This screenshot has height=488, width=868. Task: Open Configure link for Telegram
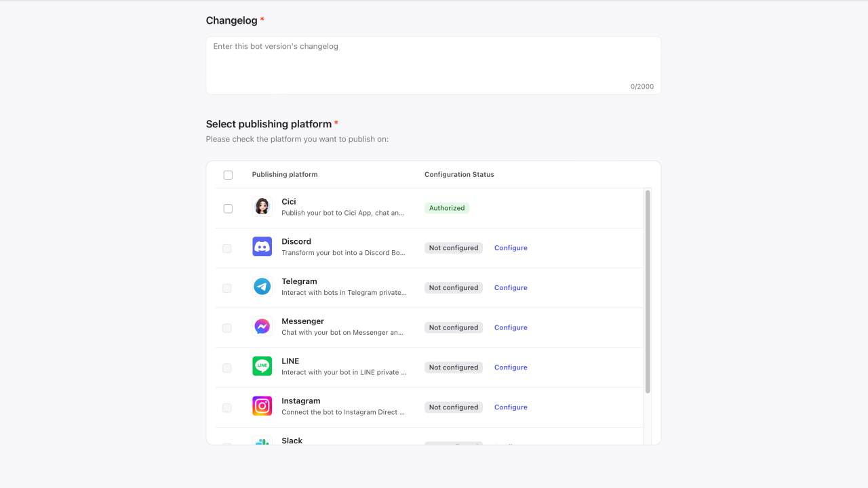tap(511, 288)
